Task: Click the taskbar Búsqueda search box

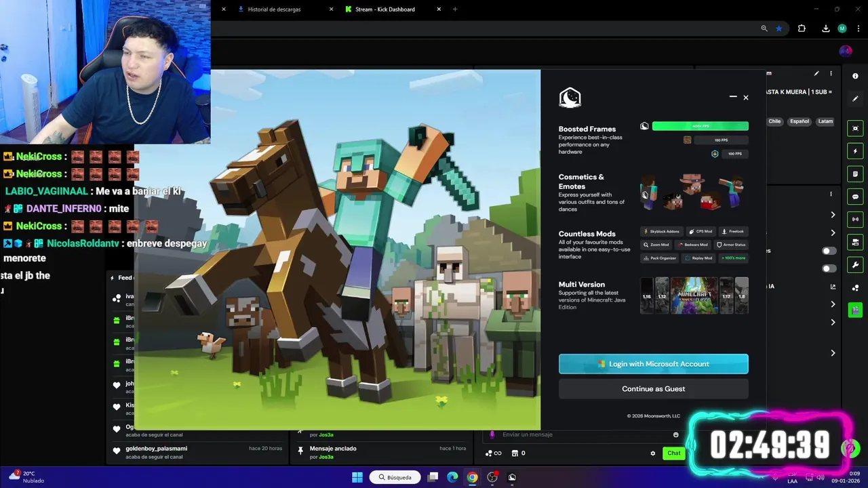Action: tap(395, 477)
